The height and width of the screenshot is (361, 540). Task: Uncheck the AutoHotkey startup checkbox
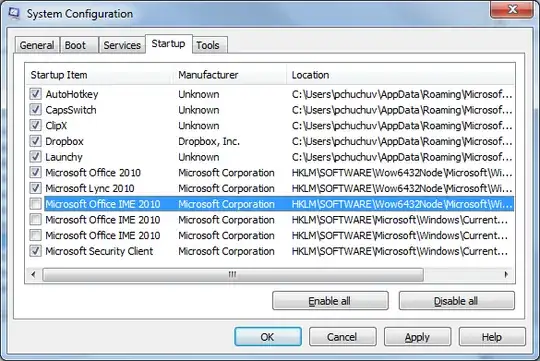(x=35, y=94)
